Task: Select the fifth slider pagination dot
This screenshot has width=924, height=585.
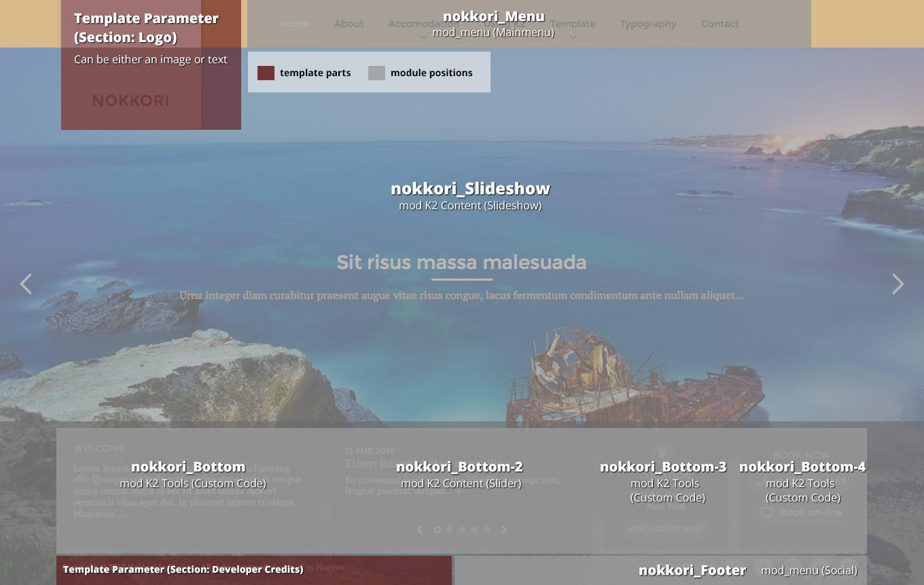Action: (x=486, y=530)
